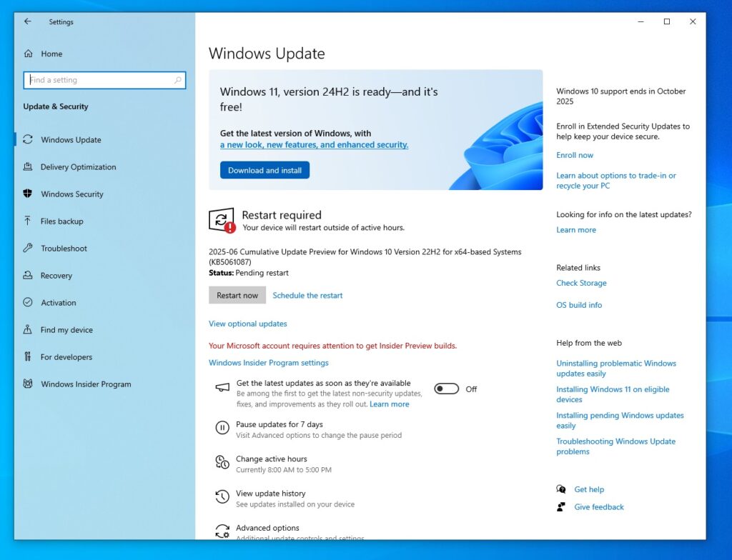
Task: Open the Schedule the restart link
Action: (x=307, y=295)
